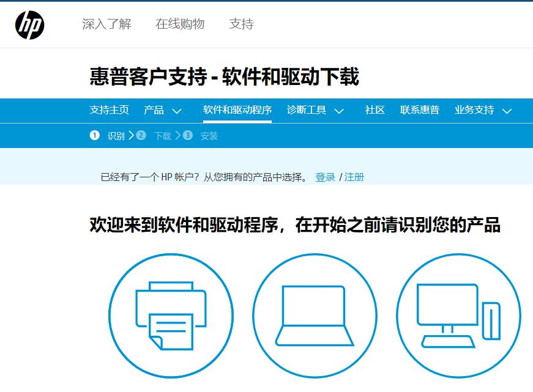Screen dimensions: 533x392
Task: Switch to the 支持主页 tab
Action: tap(108, 111)
